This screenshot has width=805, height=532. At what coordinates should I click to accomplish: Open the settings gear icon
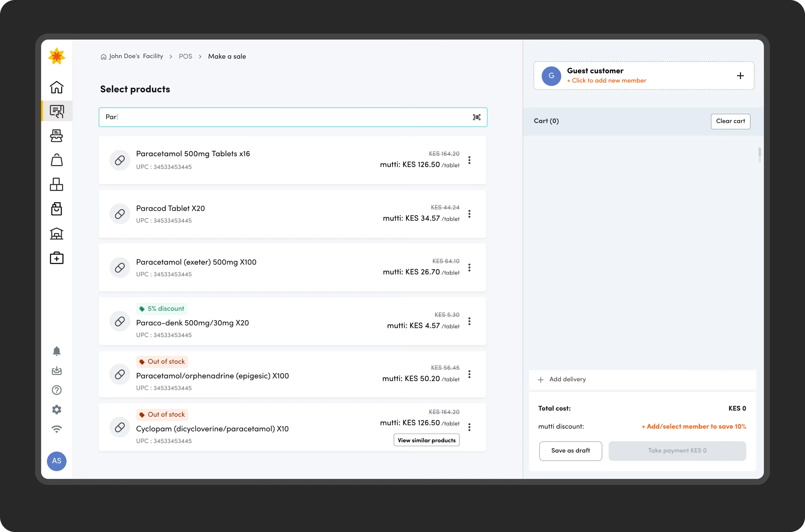tap(57, 410)
